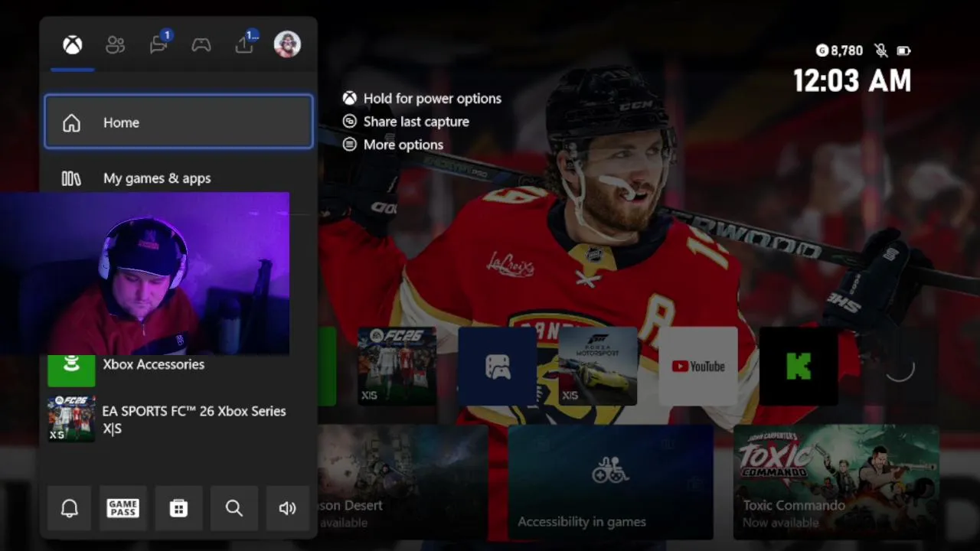Open the Game Pass button
This screenshot has height=551, width=980.
click(x=123, y=508)
